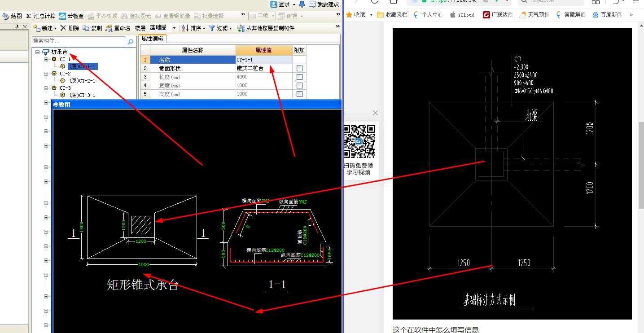Screen dimensions: 644x333
Task: Pin the left panel with the pushpin icon
Action: click(17, 27)
